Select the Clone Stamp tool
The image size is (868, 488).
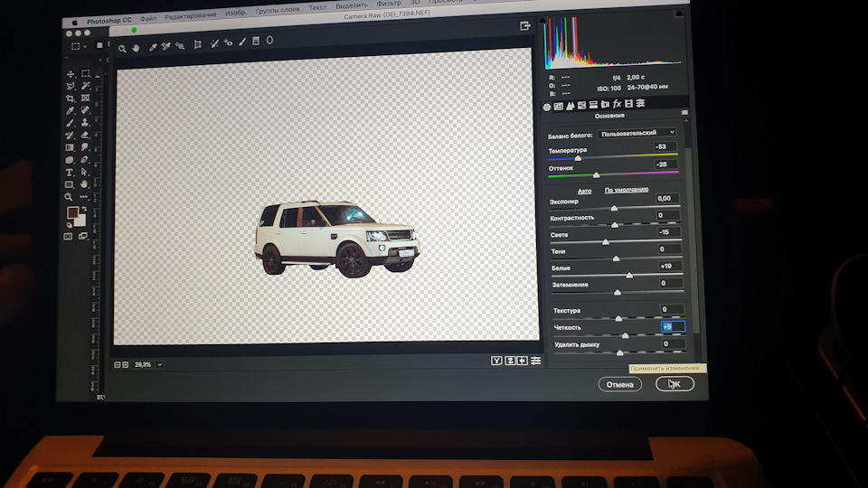click(x=85, y=122)
